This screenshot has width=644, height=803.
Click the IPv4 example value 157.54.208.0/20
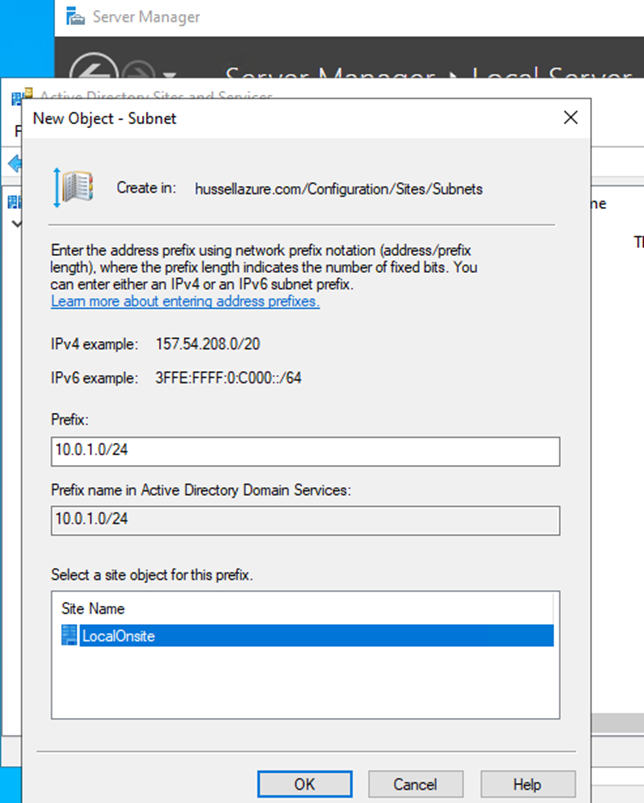pyautogui.click(x=208, y=344)
